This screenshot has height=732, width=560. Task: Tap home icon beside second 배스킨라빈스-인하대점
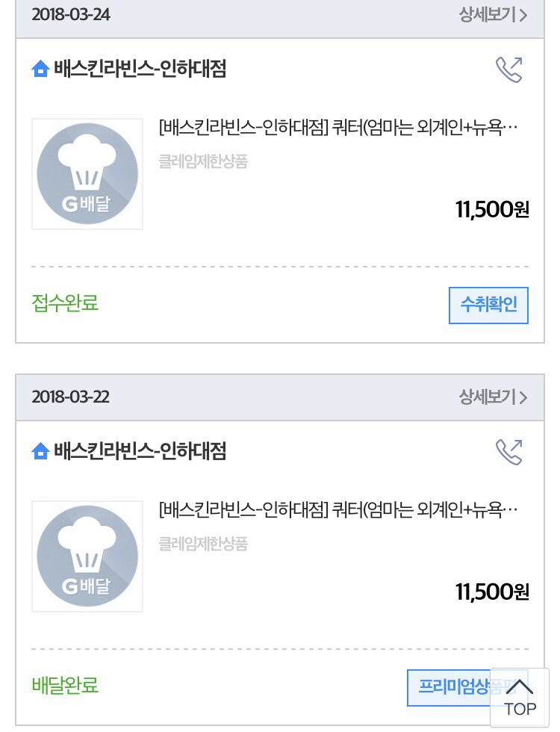pyautogui.click(x=40, y=451)
